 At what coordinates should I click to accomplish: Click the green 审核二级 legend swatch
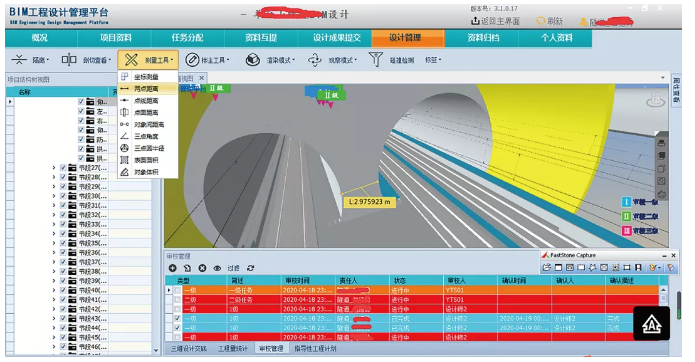626,216
